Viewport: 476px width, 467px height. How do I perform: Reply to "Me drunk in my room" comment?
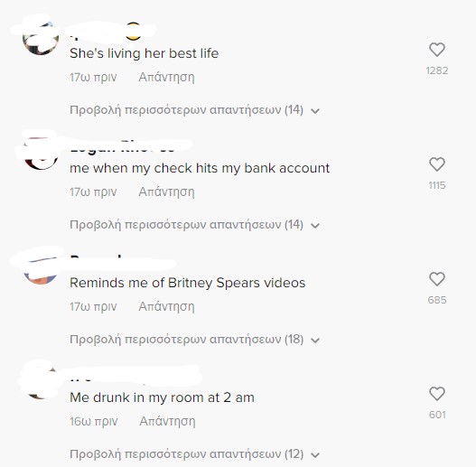[x=167, y=422]
